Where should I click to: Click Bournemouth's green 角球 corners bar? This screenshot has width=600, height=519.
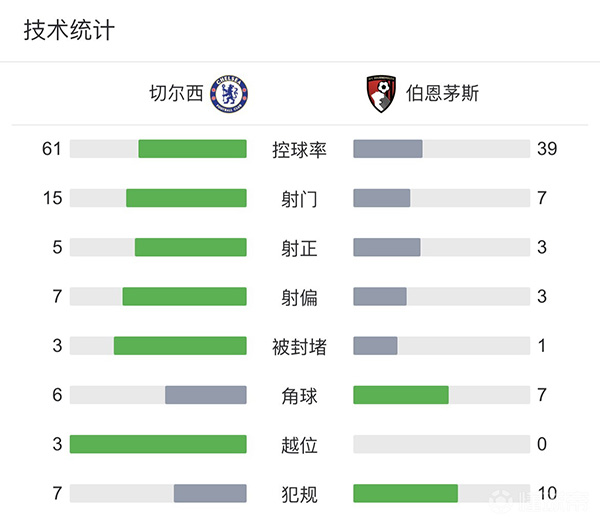[401, 395]
